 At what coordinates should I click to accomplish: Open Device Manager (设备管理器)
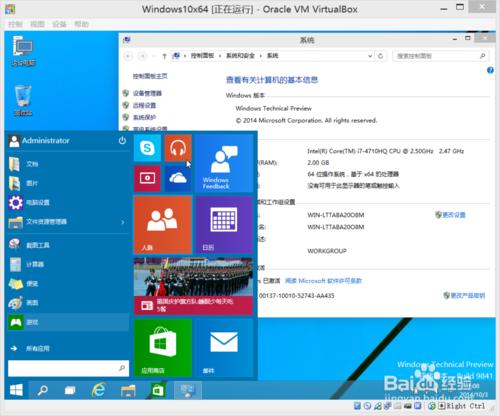point(147,93)
